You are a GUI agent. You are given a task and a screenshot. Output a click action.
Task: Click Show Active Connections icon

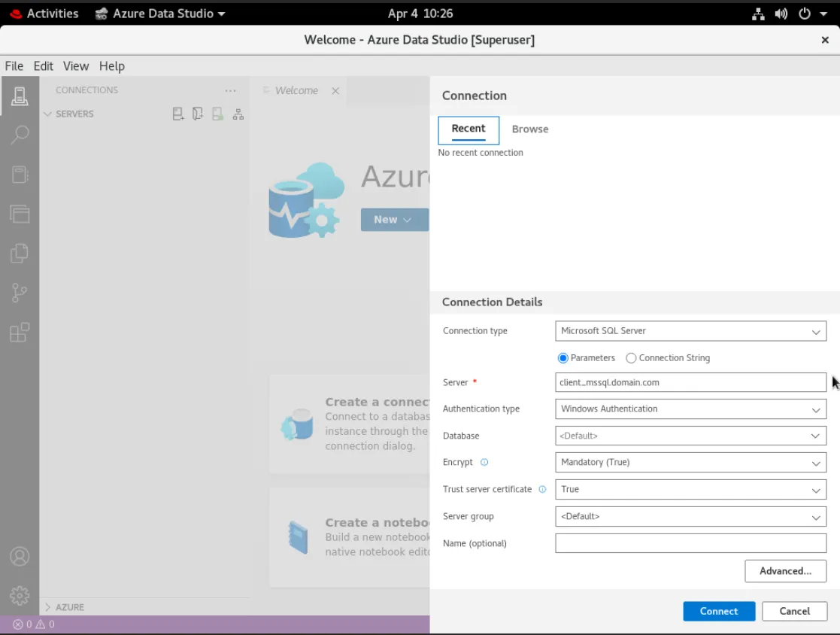(217, 114)
